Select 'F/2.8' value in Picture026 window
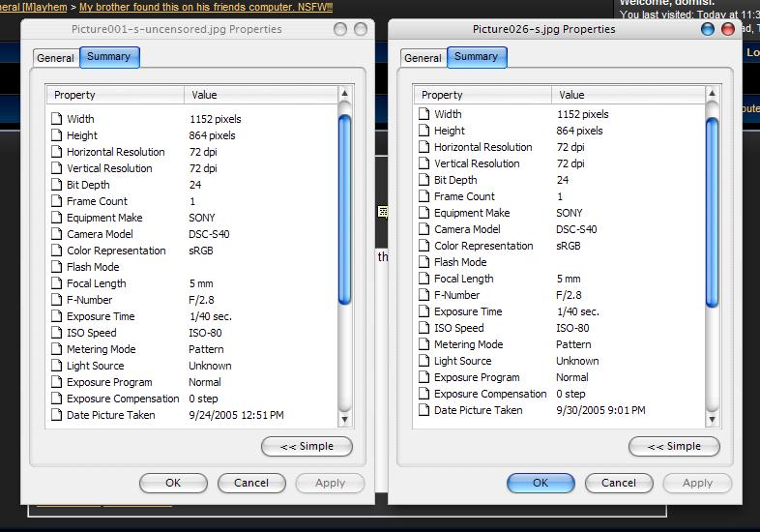This screenshot has width=760, height=532. tap(569, 295)
